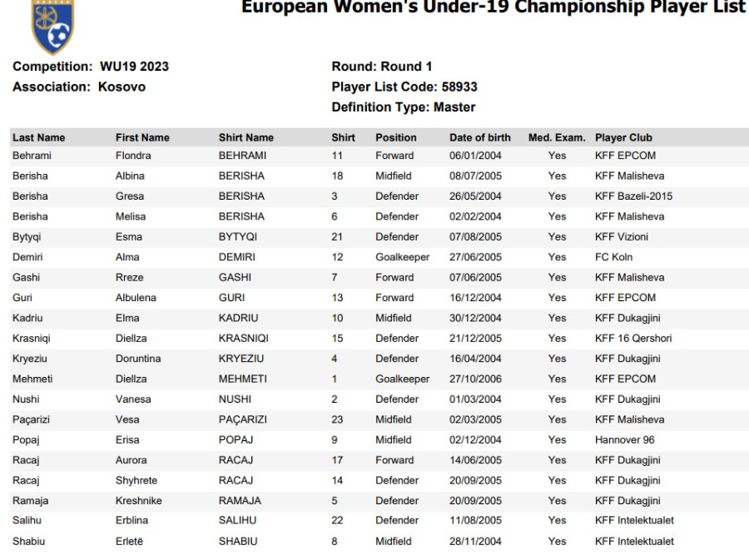The image size is (749, 560).
Task: Click the "Med. Exam." column header
Action: point(557,137)
